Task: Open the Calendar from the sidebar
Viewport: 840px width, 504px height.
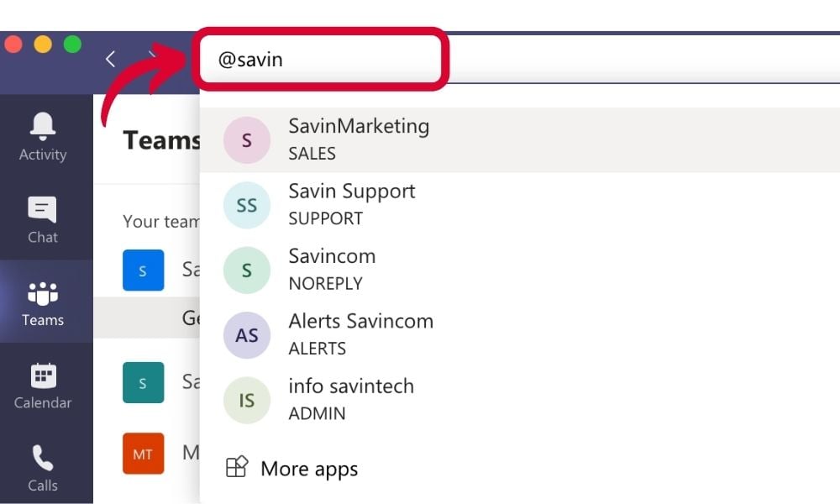Action: point(42,383)
